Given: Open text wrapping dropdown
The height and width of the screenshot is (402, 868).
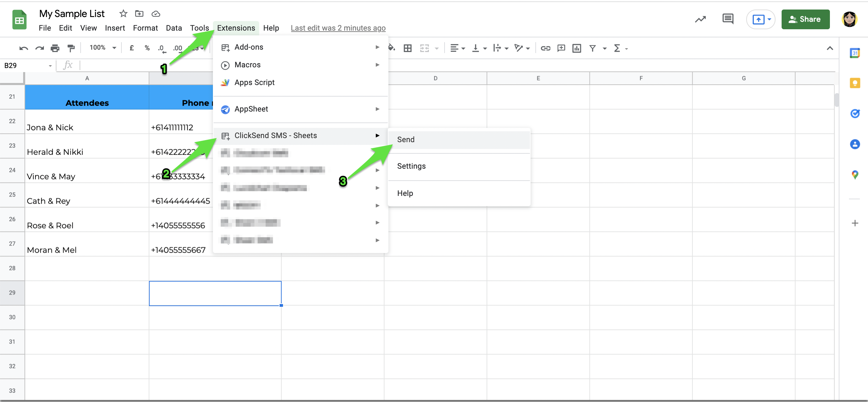Looking at the screenshot, I should coord(501,48).
